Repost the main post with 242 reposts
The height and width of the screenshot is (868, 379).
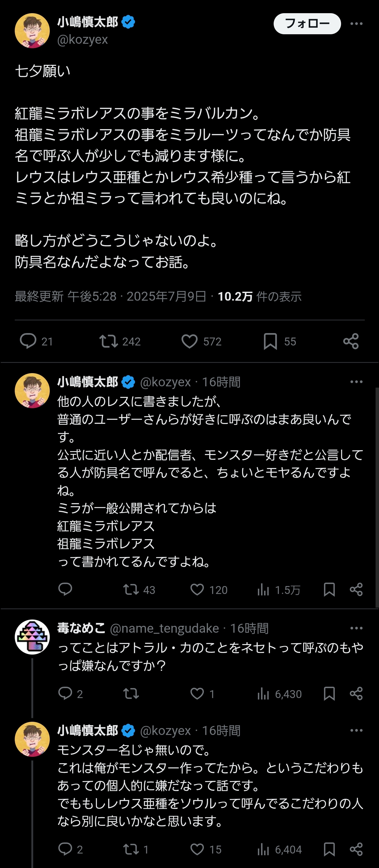109,341
